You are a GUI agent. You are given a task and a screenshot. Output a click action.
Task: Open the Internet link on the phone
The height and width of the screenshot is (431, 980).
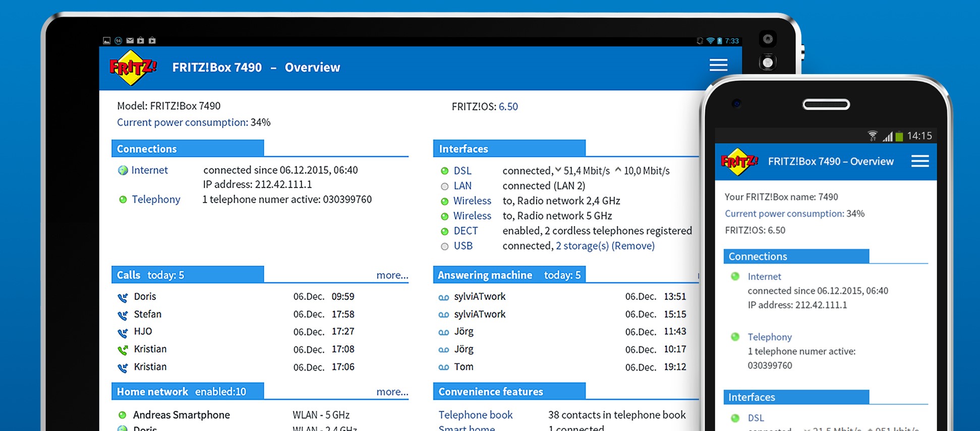(764, 276)
